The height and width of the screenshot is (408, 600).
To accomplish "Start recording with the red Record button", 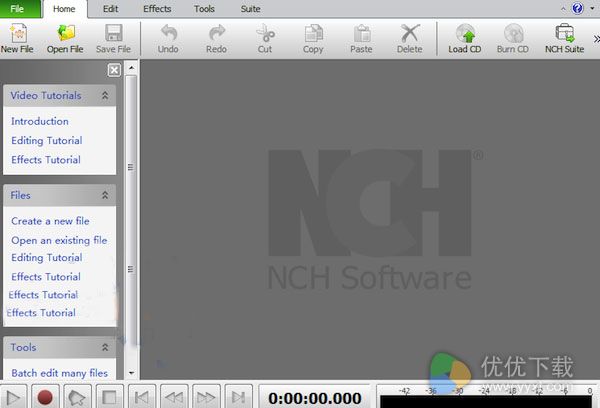I will (45, 397).
